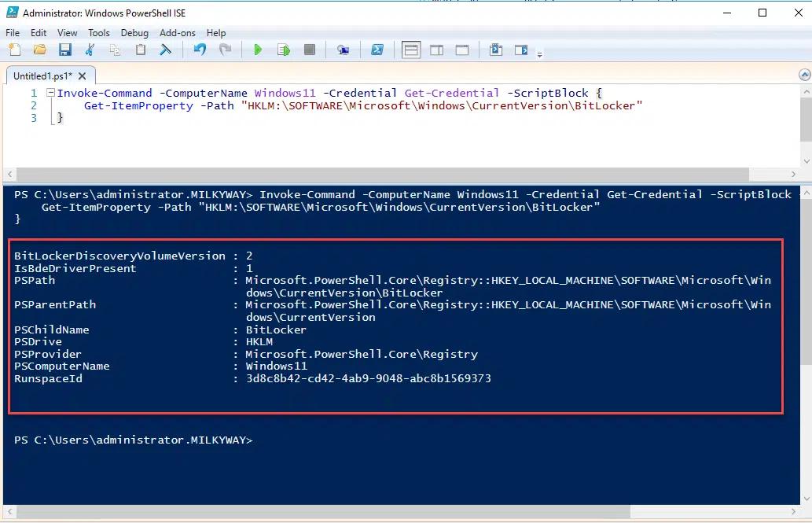
Task: Open the Edit menu
Action: (x=39, y=33)
